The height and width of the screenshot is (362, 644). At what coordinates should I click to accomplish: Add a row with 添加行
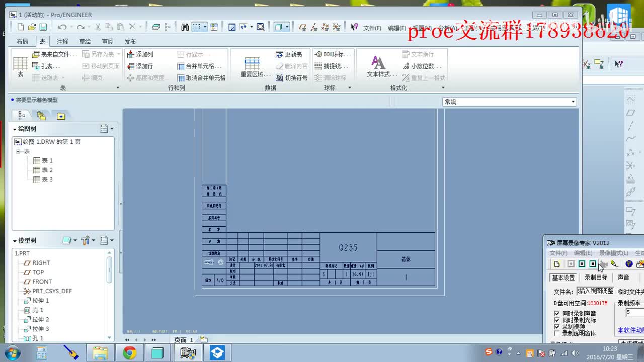(140, 66)
